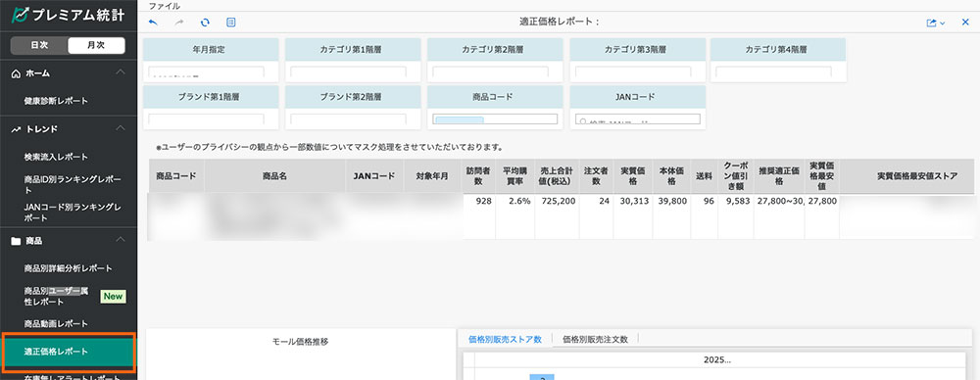Click the redo arrow icon in toolbar
980x380 pixels.
click(x=179, y=23)
